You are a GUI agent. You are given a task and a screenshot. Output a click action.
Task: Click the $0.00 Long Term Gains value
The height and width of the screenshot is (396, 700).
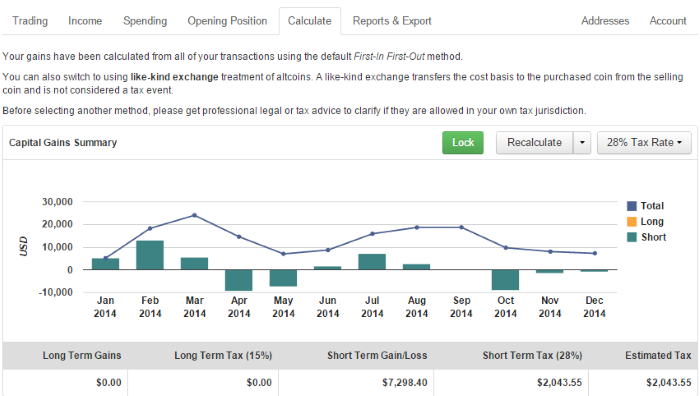(x=108, y=383)
